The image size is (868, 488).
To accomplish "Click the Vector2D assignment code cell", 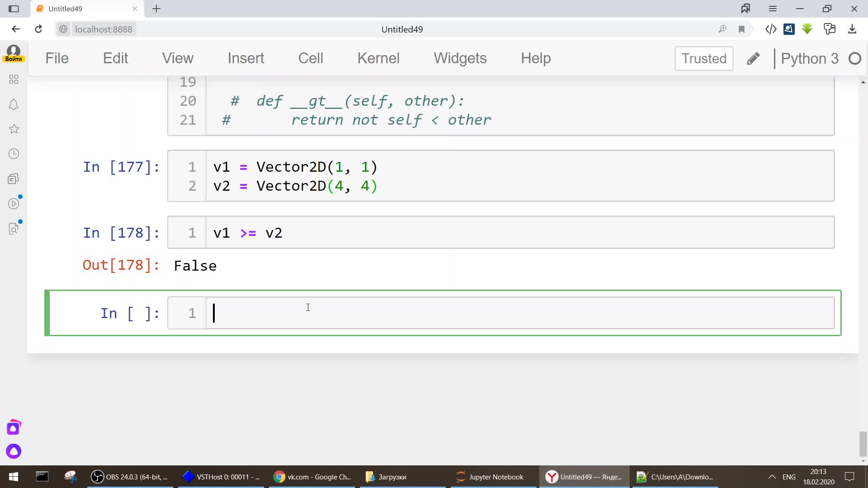I will click(x=520, y=176).
